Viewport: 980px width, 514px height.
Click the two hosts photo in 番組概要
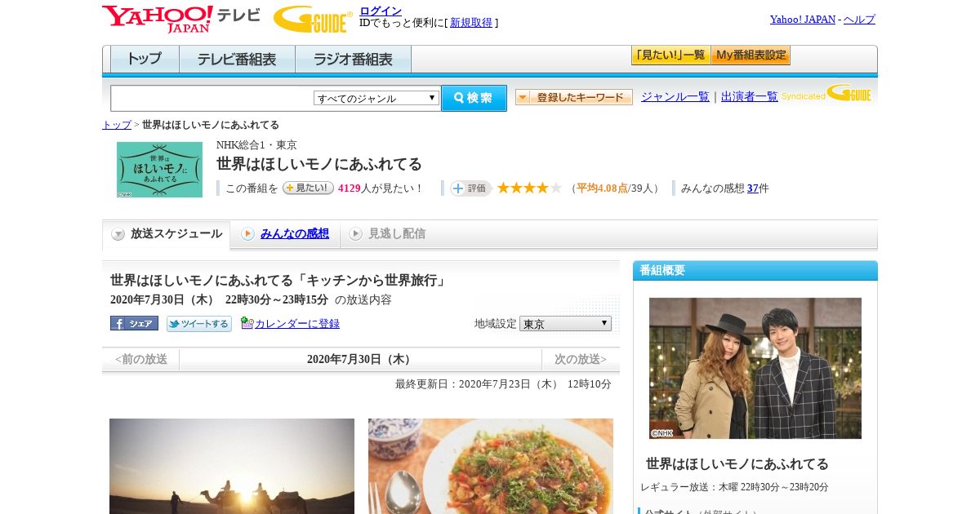pyautogui.click(x=755, y=368)
